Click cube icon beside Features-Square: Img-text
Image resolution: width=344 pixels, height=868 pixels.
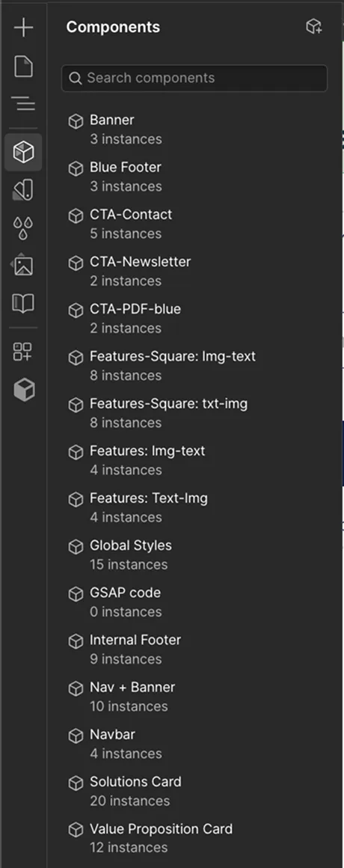click(76, 358)
